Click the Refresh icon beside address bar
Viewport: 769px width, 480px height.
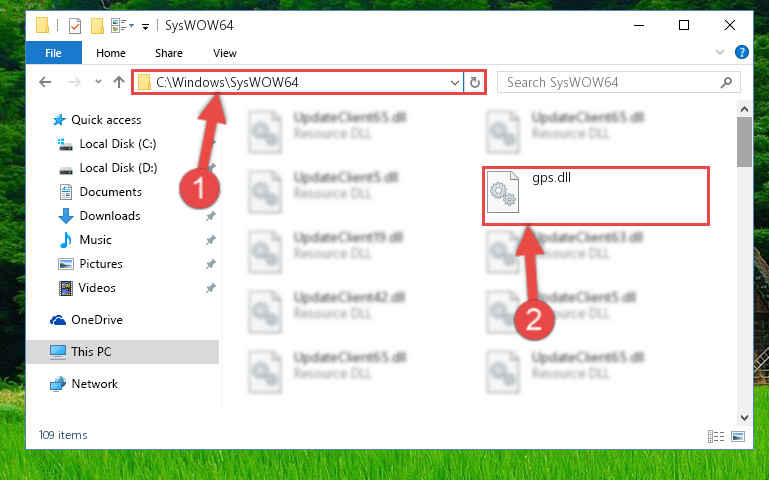coord(474,82)
